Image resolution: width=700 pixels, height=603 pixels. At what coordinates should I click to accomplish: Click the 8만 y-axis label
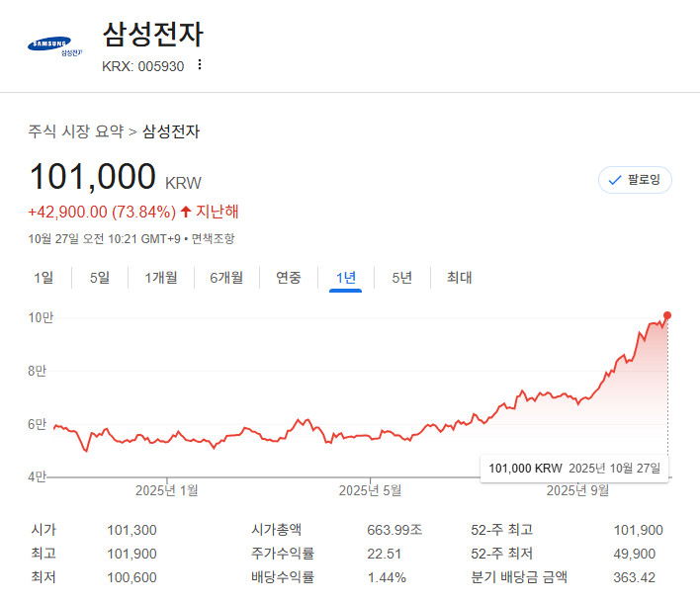[x=37, y=371]
